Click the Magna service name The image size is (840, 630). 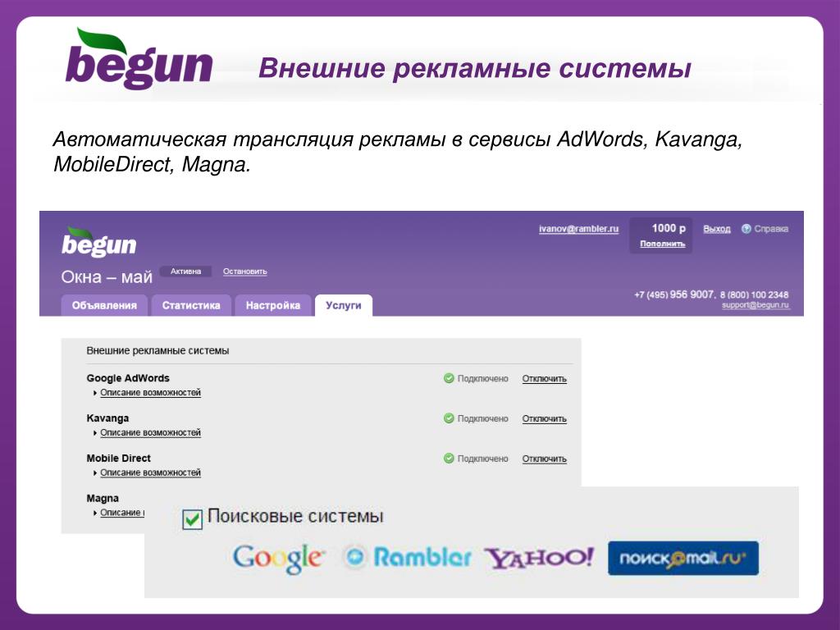tap(103, 499)
